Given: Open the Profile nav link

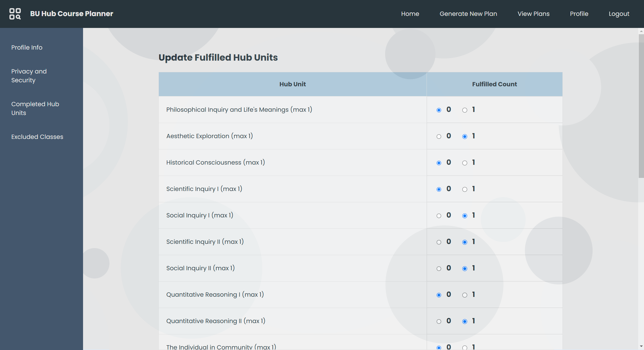Looking at the screenshot, I should pos(579,14).
